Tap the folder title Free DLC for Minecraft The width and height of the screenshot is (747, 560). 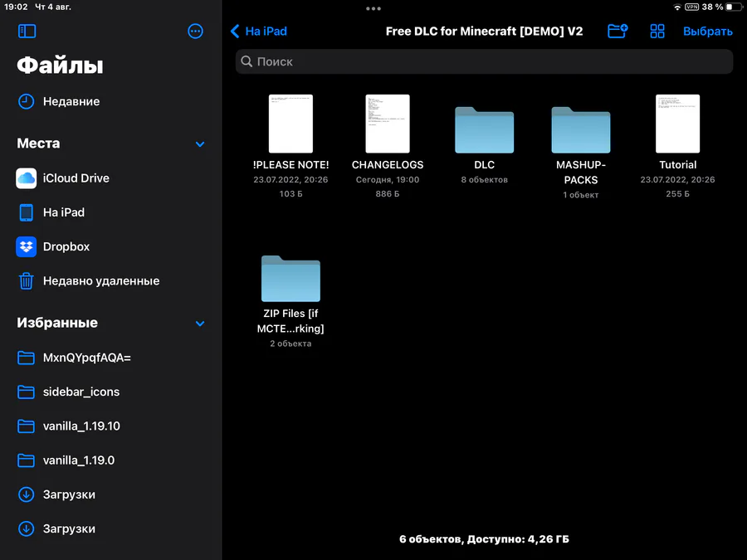[x=484, y=32]
